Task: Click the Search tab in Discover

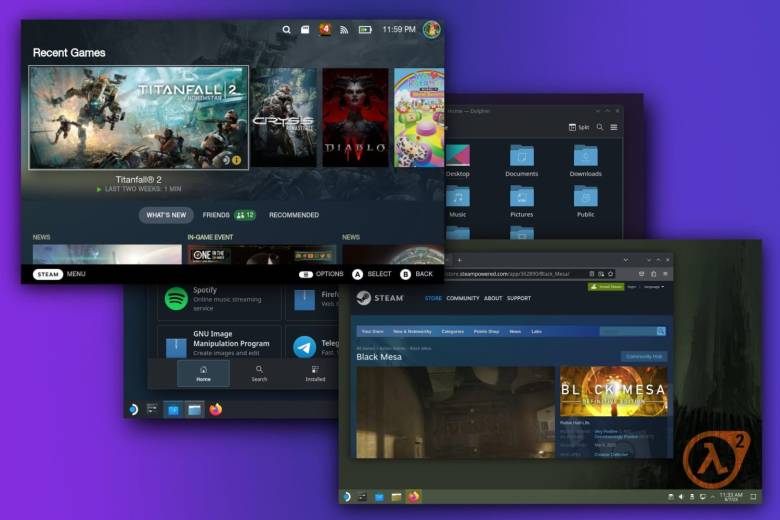Action: pos(259,374)
